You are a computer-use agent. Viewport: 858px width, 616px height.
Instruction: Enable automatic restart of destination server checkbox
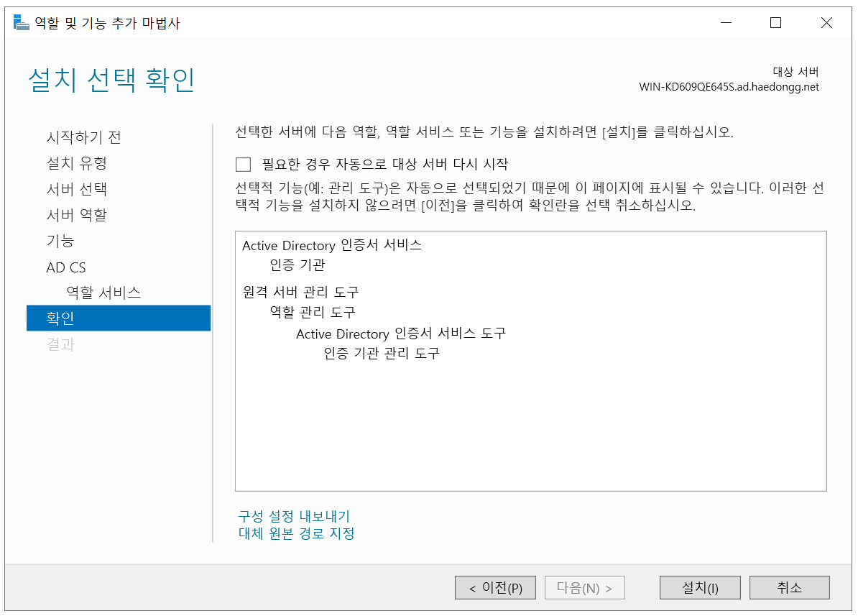click(x=243, y=165)
